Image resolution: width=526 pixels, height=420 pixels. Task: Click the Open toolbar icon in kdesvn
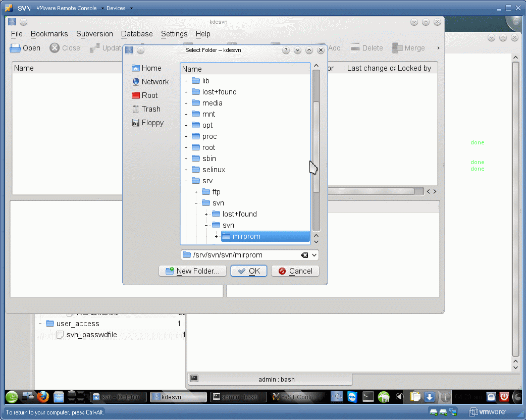[15, 48]
